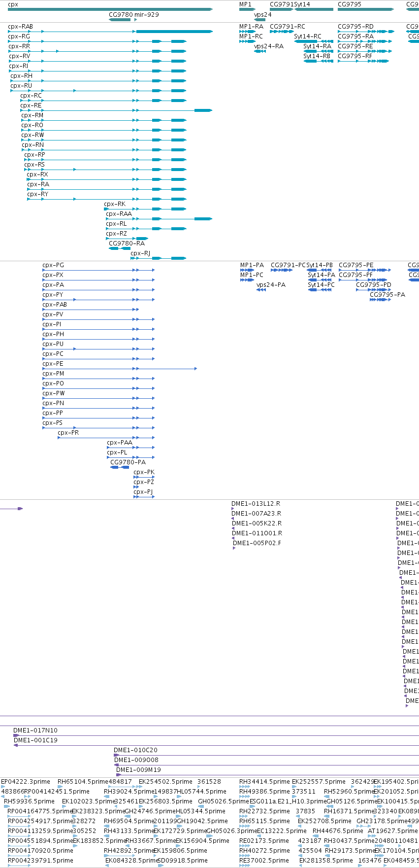Click protein CG9791-PC
419x868 pixels.
pos(289,265)
